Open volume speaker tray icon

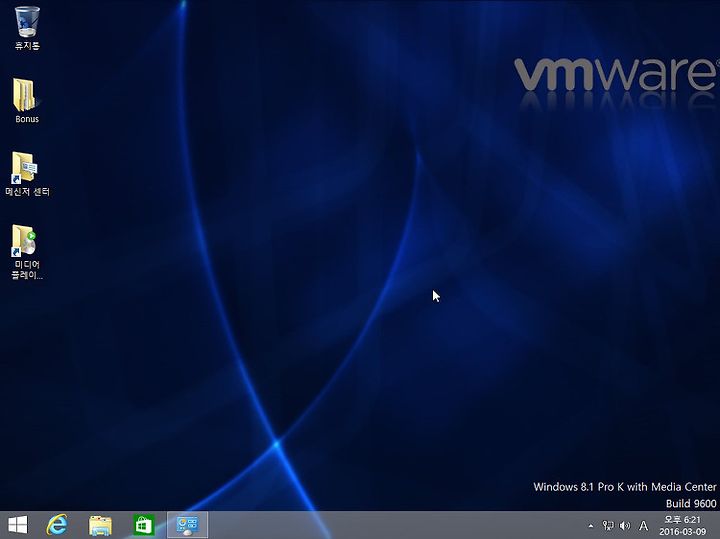pyautogui.click(x=624, y=526)
